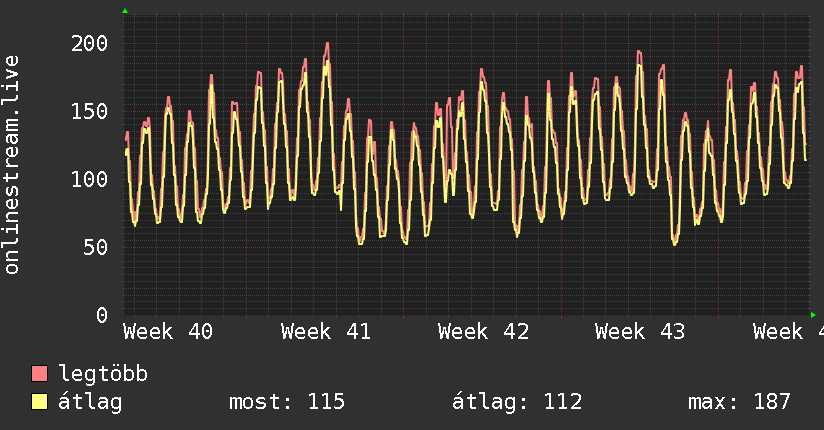Click the 'átlag: 112' average statistic
This screenshot has height=430, width=824.
click(x=517, y=402)
